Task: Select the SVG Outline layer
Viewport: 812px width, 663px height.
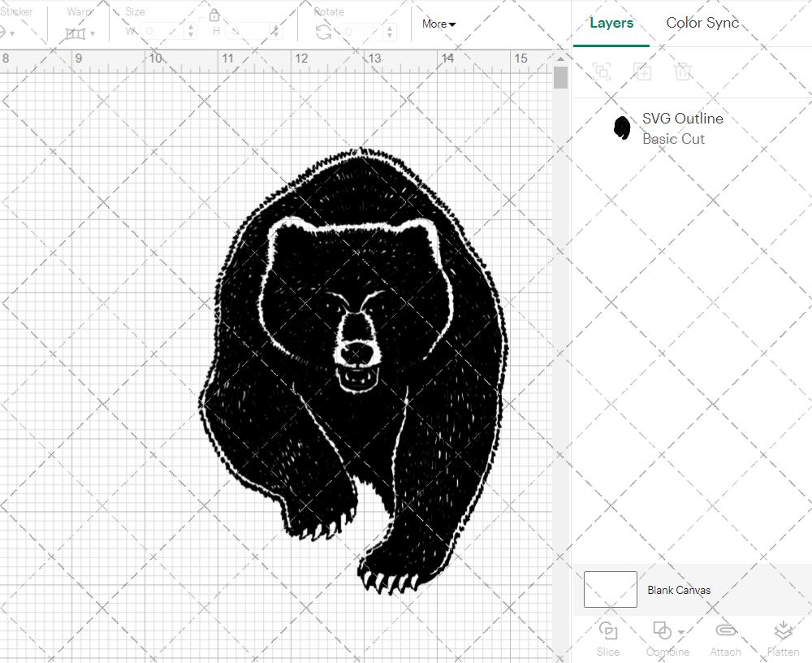Action: [x=682, y=118]
